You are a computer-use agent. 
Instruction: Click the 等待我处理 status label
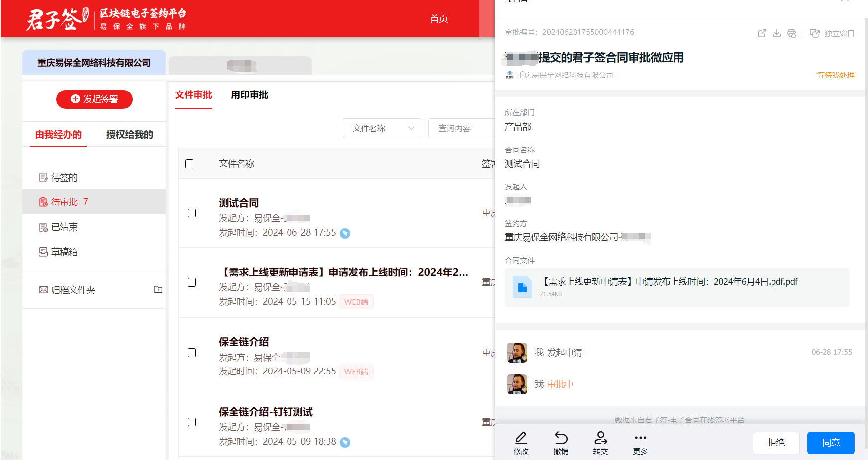click(x=836, y=75)
